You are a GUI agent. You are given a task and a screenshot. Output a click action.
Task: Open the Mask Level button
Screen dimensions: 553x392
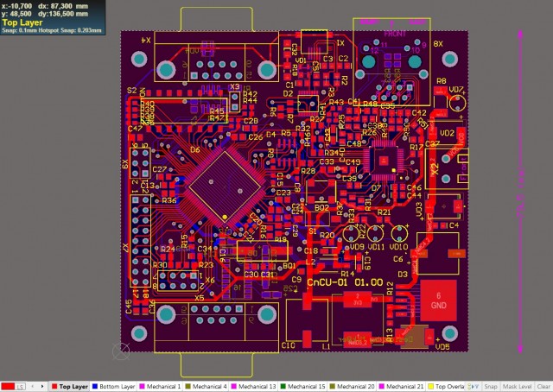pyautogui.click(x=517, y=387)
